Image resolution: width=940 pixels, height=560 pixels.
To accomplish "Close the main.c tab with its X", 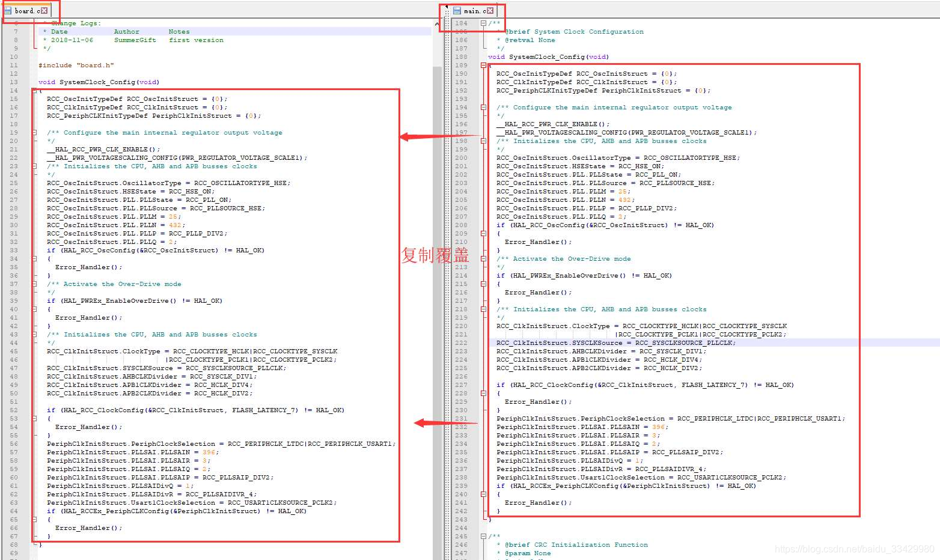I will click(x=490, y=11).
